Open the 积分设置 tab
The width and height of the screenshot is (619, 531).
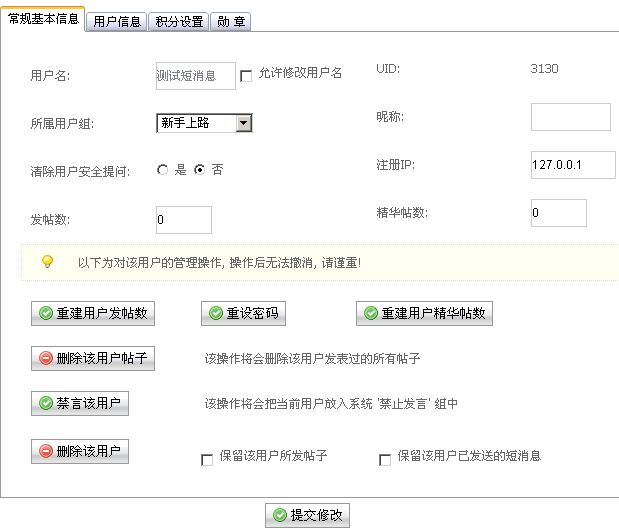179,21
